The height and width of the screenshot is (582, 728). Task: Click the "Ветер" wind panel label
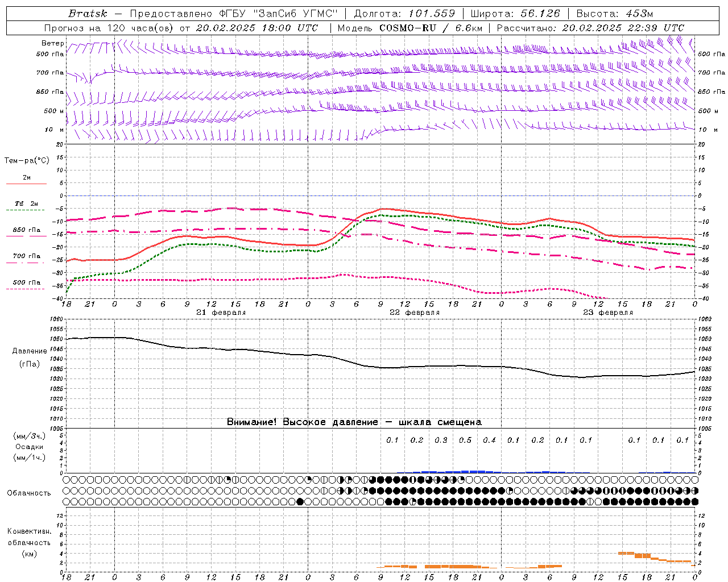53,43
